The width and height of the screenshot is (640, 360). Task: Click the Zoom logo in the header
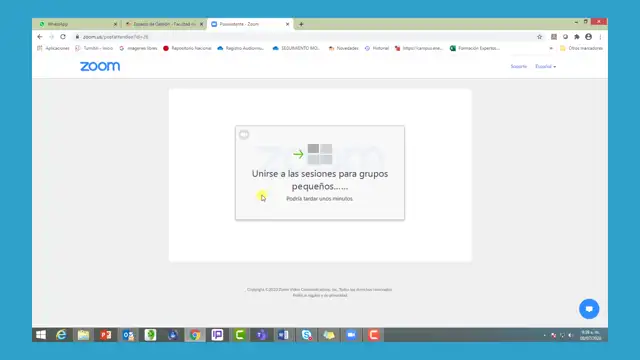pyautogui.click(x=100, y=66)
